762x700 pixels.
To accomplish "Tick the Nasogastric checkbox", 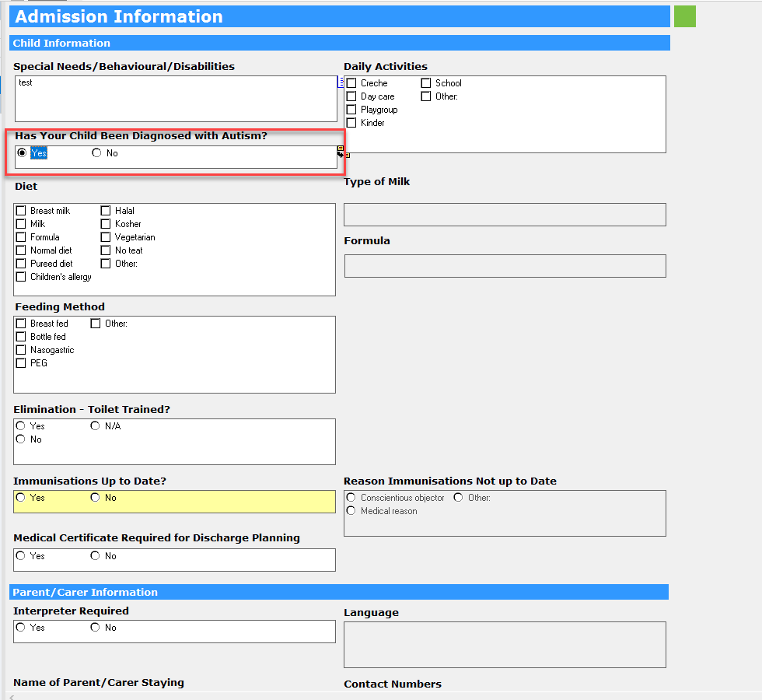I will (x=21, y=349).
